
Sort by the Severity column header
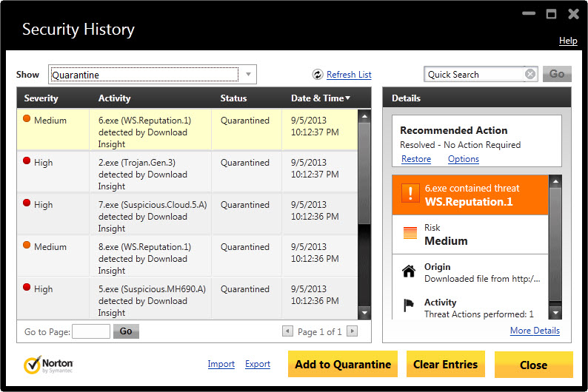tap(41, 98)
